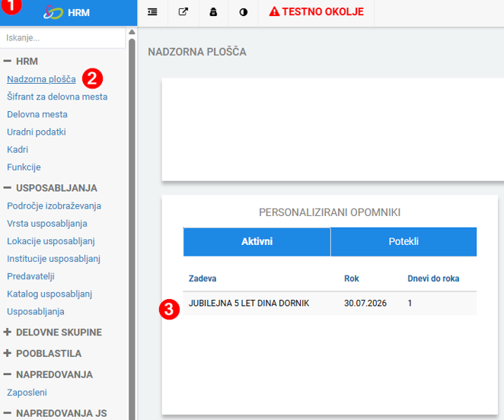Open Področje izobraževanja link
The width and height of the screenshot is (504, 420).
click(54, 206)
